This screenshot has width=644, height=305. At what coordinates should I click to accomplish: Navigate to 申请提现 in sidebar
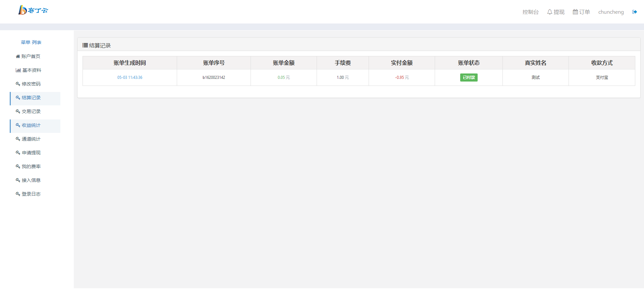pos(31,153)
